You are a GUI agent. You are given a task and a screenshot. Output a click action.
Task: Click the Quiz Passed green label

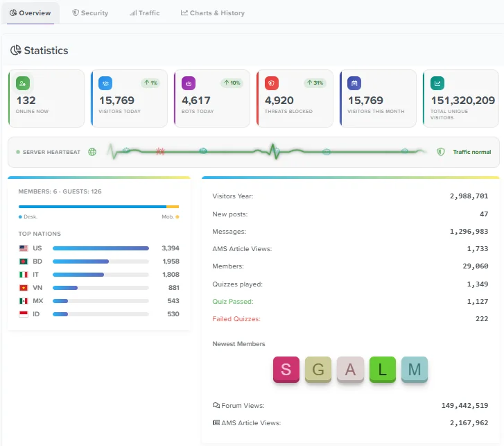(233, 302)
